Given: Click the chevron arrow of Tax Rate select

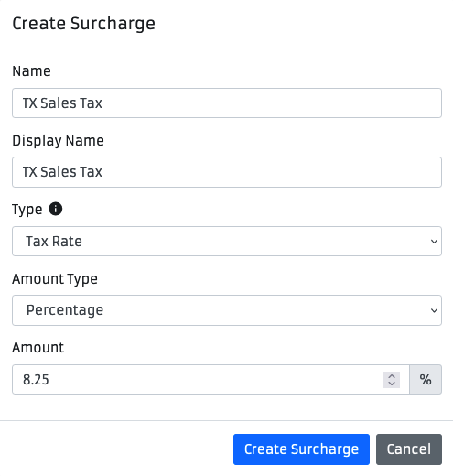Looking at the screenshot, I should coord(434,242).
